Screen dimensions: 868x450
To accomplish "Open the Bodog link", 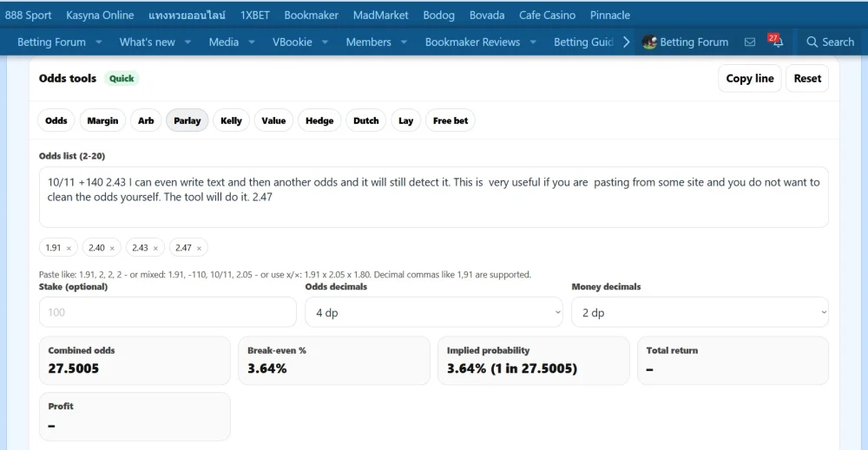I will [x=439, y=16].
